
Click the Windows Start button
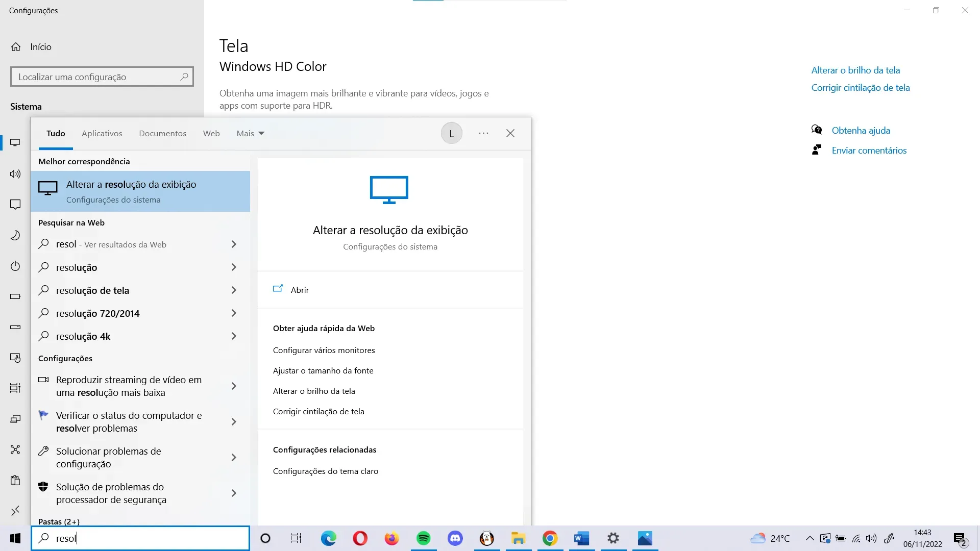(x=15, y=538)
